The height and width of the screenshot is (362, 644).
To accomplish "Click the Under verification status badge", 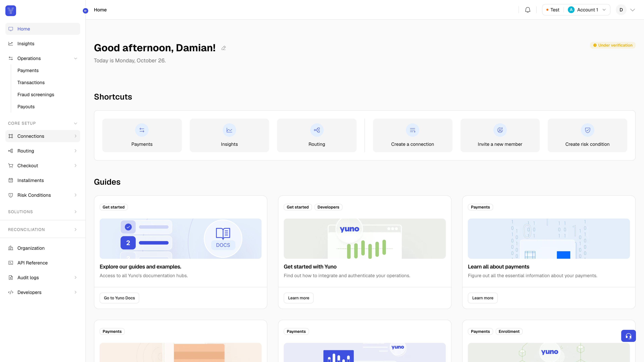I will [x=613, y=45].
